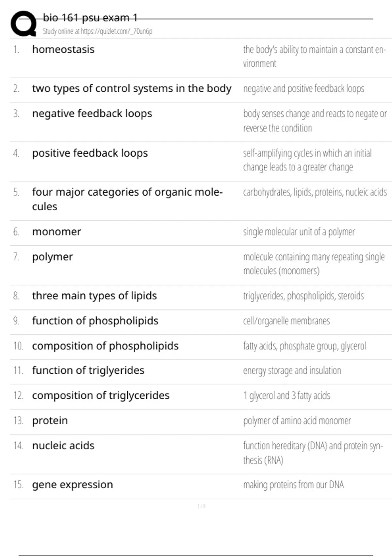Viewport: 392px width, 556px height.
Task: Click the 'gene expression' term
Action: point(73,485)
